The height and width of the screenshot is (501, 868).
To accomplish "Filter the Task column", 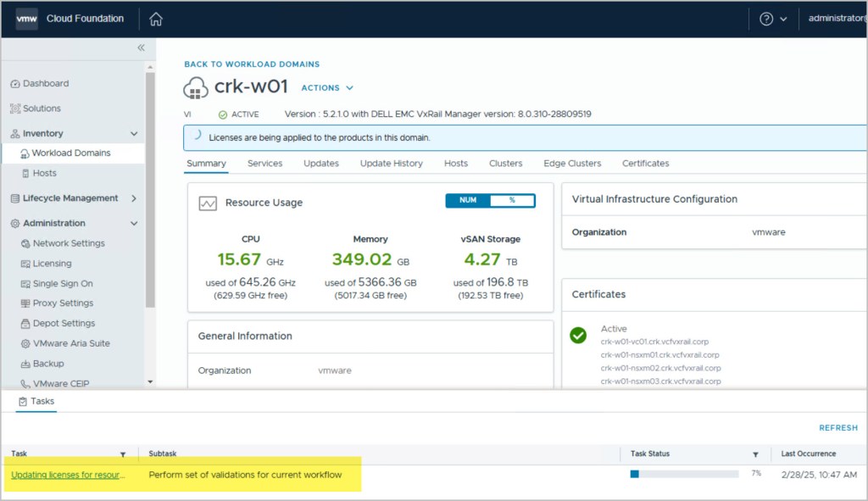I will (123, 454).
